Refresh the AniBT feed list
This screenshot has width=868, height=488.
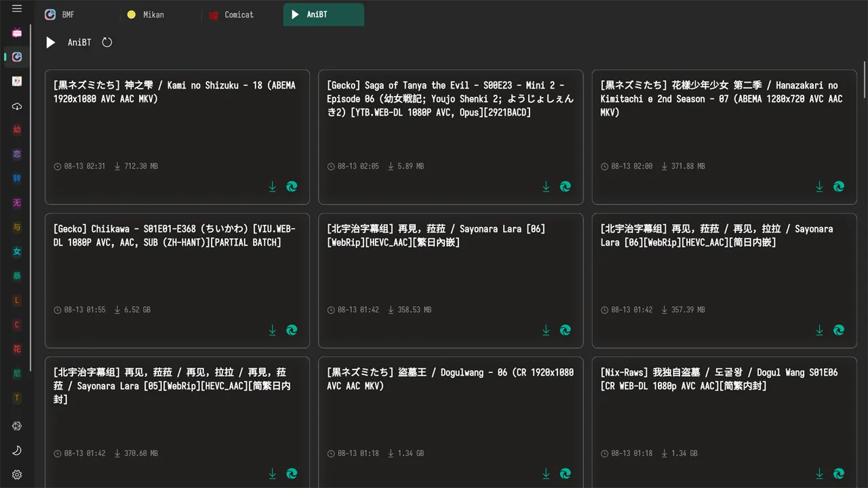[x=107, y=43]
